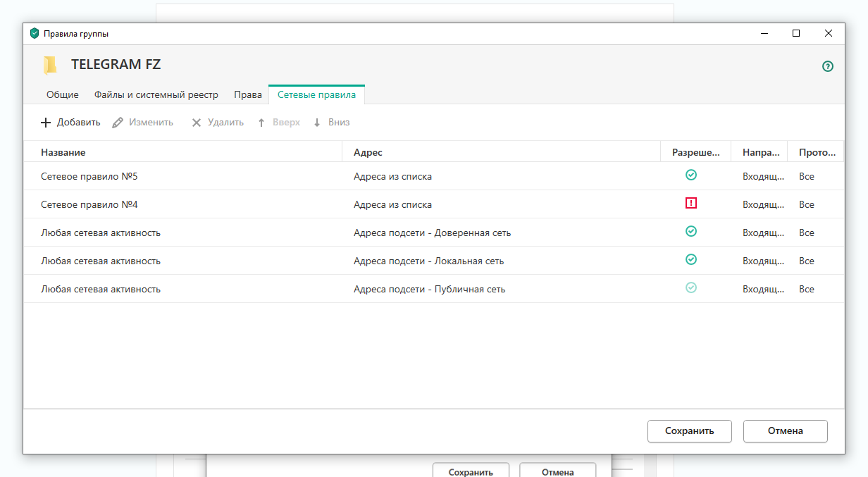Select row Сетевое правило №5
This screenshot has width=868, height=477.
[x=434, y=176]
